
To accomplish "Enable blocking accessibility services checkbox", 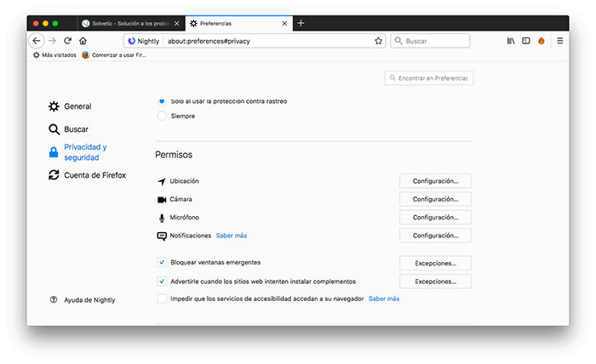I will 162,299.
